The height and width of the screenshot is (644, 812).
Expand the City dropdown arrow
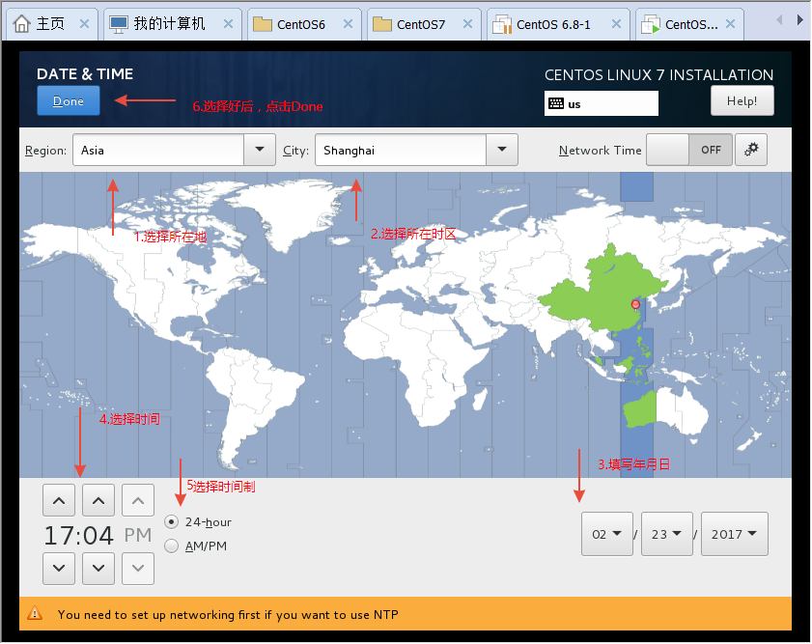coord(502,150)
